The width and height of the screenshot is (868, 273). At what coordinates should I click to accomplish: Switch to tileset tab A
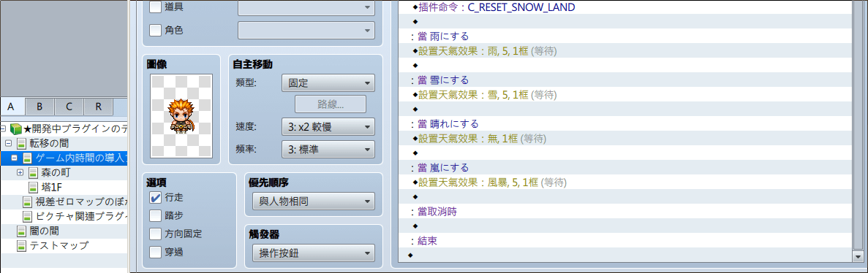[11, 106]
